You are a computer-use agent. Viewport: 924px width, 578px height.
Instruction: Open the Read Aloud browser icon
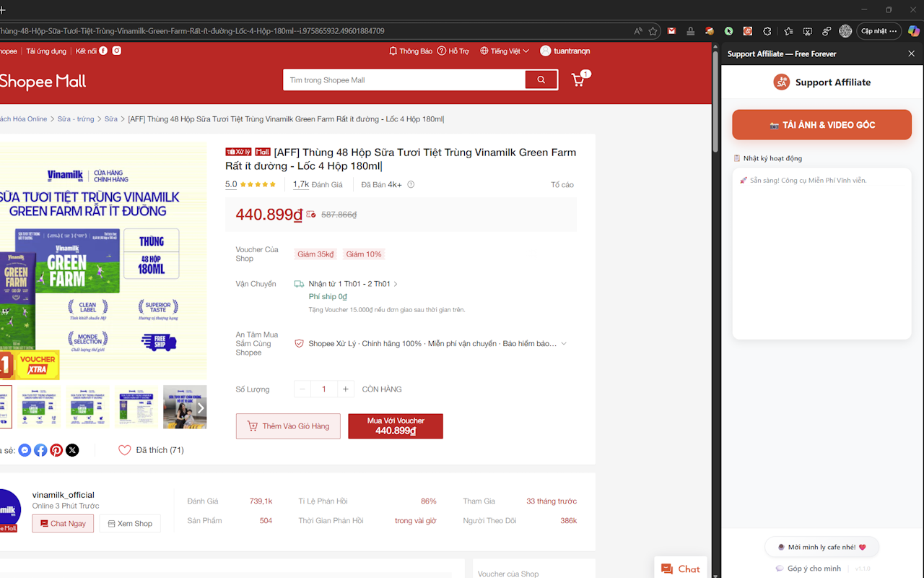(638, 31)
